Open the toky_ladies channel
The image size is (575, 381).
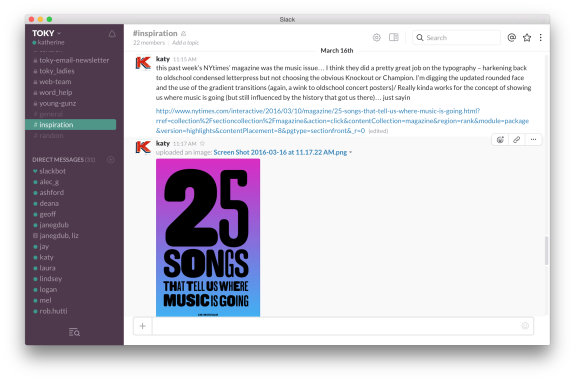tap(57, 71)
